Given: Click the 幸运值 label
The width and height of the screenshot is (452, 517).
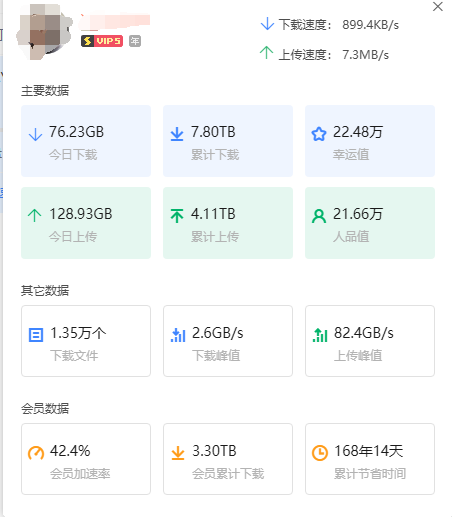Looking at the screenshot, I should point(351,155).
